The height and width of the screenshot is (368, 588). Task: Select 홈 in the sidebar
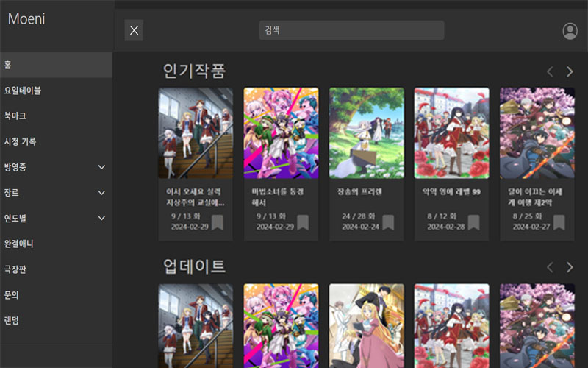tap(57, 65)
